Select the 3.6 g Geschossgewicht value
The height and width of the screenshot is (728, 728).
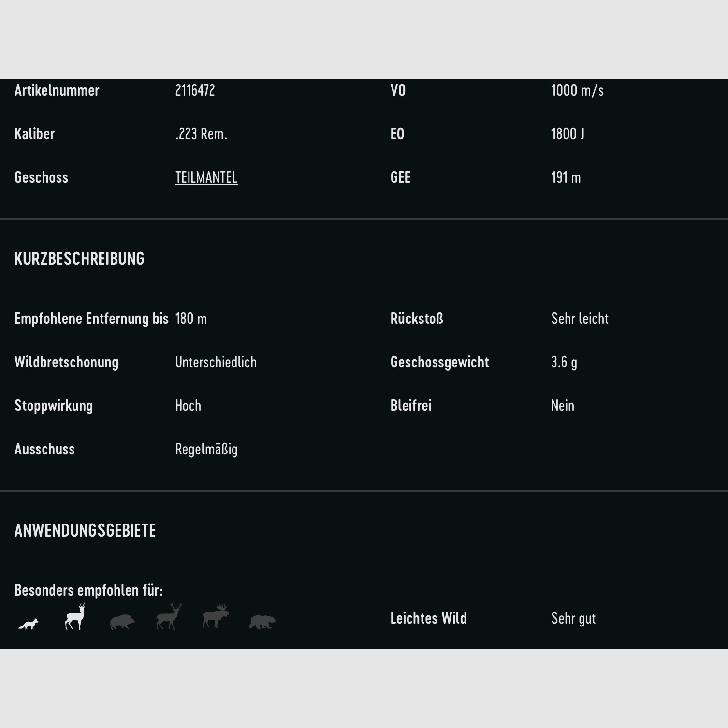point(564,362)
